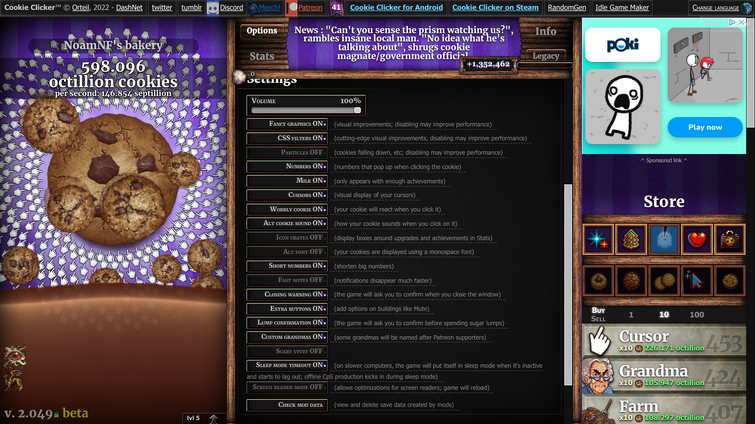The image size is (755, 424).
Task: Enable the Alt font setting
Action: (x=287, y=252)
